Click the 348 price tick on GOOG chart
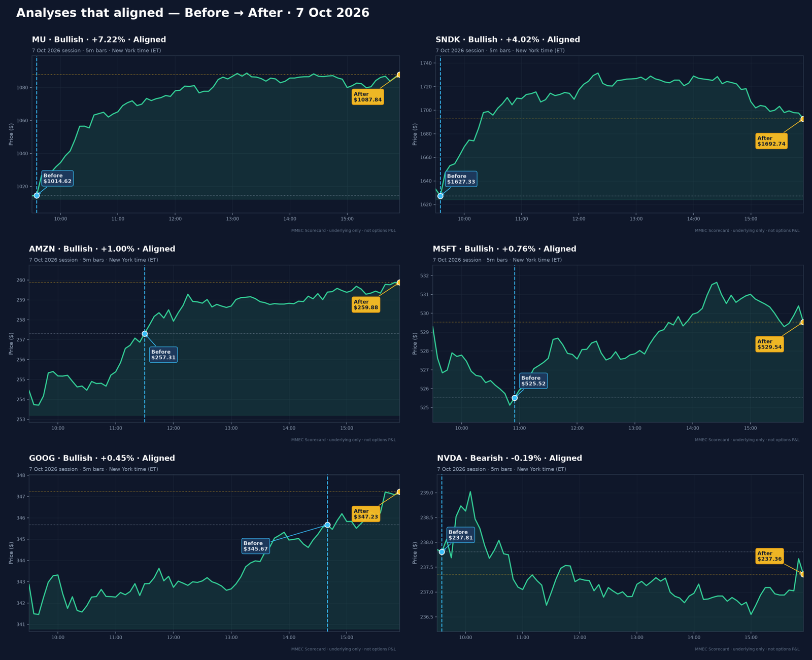This screenshot has height=660, width=812. [x=21, y=475]
